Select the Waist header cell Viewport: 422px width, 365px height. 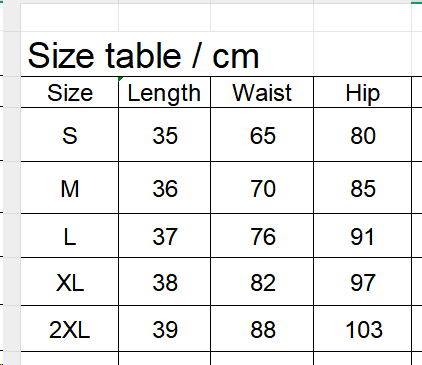point(262,92)
